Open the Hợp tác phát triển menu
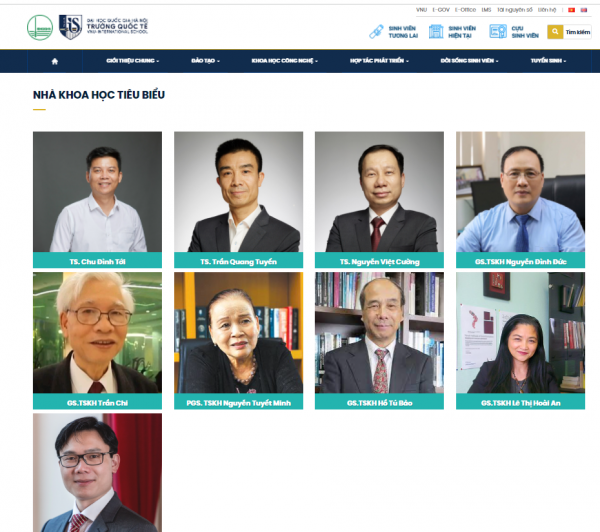This screenshot has width=600, height=532. click(379, 61)
